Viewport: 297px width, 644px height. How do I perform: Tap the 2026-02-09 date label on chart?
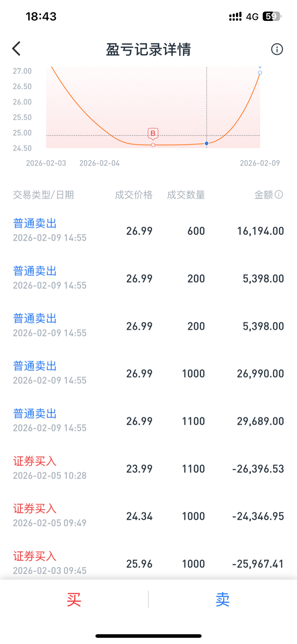(x=260, y=163)
